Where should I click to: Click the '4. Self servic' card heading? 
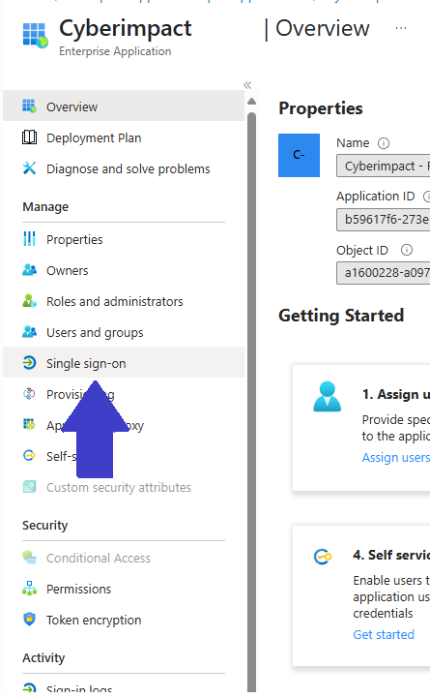pyautogui.click(x=391, y=555)
